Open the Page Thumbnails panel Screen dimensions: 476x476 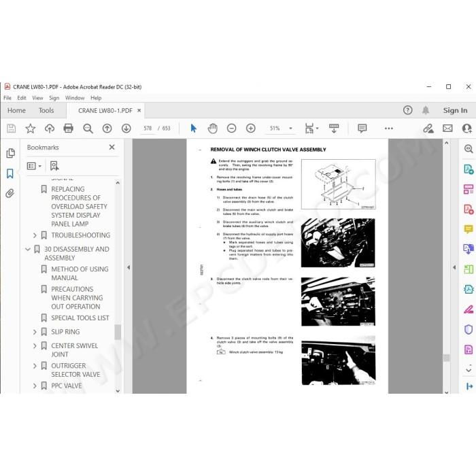(10, 153)
